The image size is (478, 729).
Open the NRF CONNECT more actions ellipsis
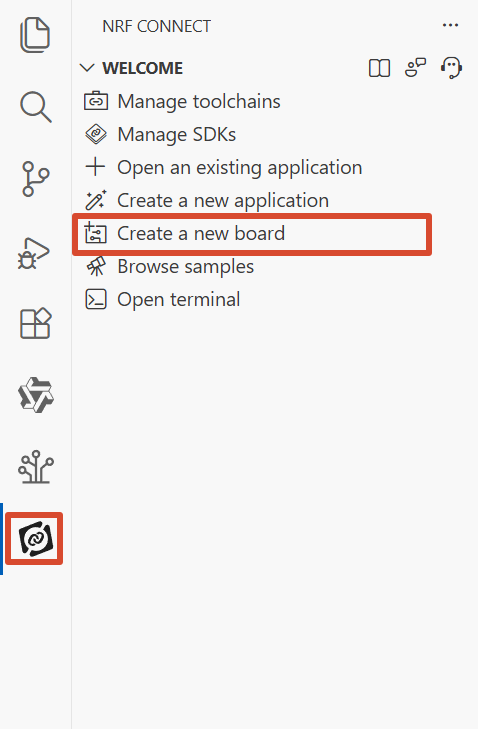(x=450, y=26)
